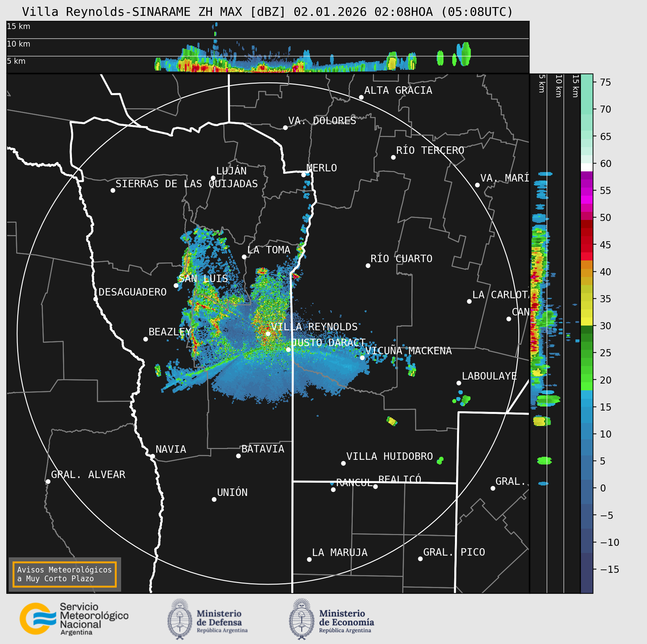Click the city dot for Batavia

(x=238, y=456)
